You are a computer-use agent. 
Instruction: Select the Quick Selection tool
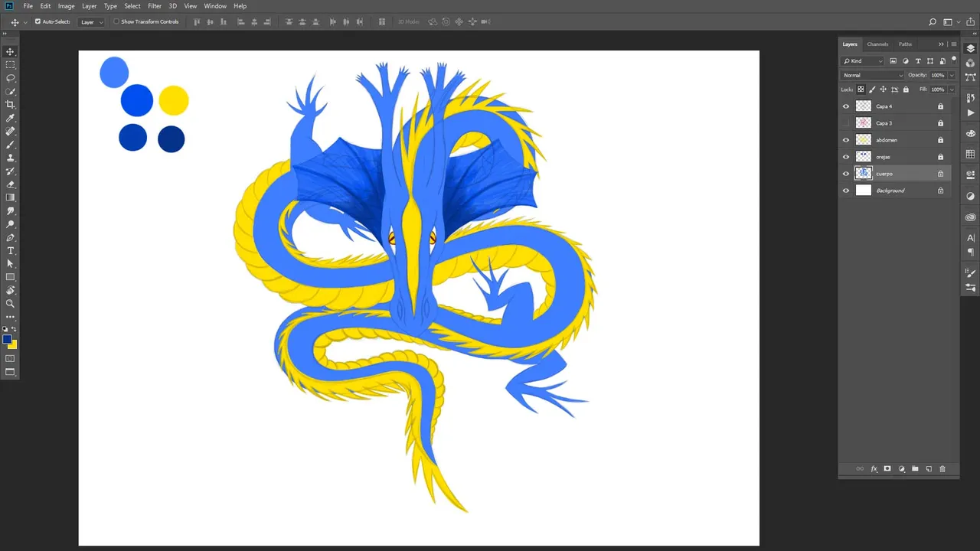coord(10,91)
